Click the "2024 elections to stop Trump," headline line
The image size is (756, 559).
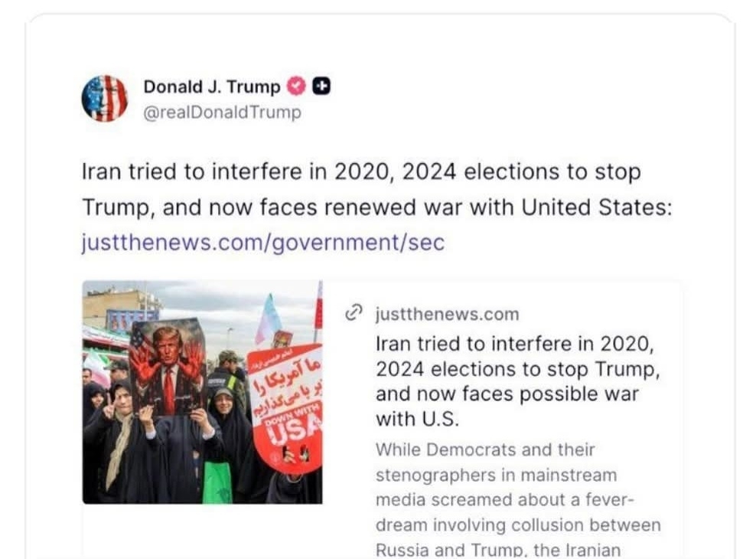coord(517,369)
